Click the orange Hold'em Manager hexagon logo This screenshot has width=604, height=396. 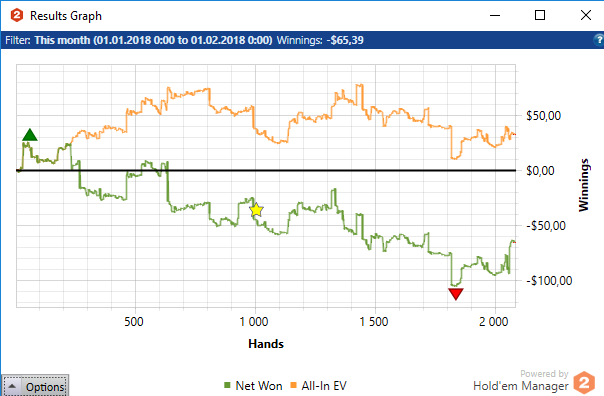(584, 383)
